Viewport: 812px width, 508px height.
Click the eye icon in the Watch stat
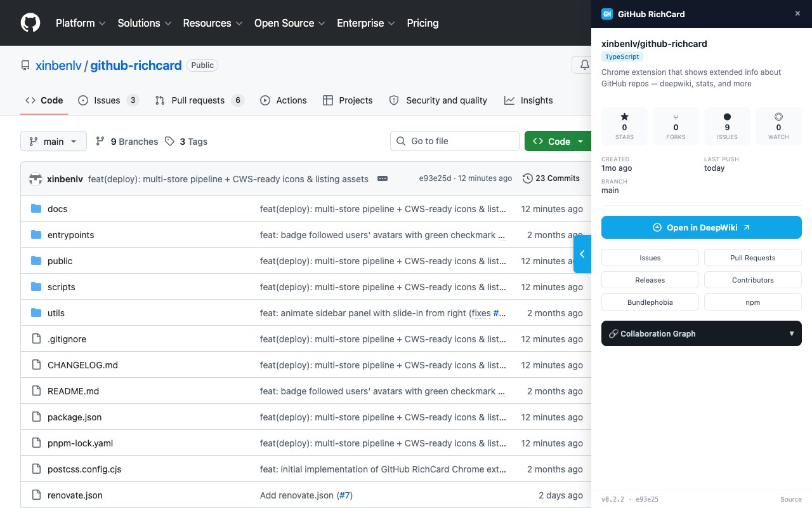778,117
